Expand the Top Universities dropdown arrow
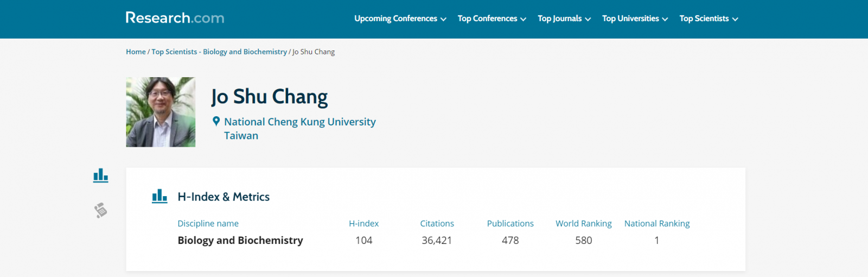This screenshot has width=868, height=277. (665, 19)
